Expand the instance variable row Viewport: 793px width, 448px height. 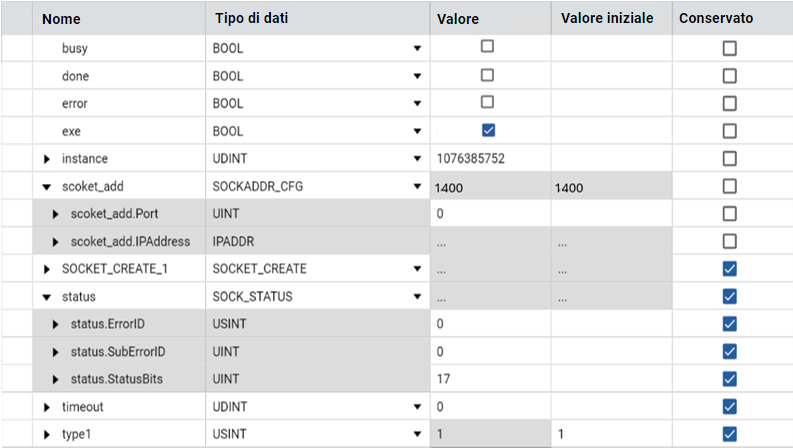point(46,159)
